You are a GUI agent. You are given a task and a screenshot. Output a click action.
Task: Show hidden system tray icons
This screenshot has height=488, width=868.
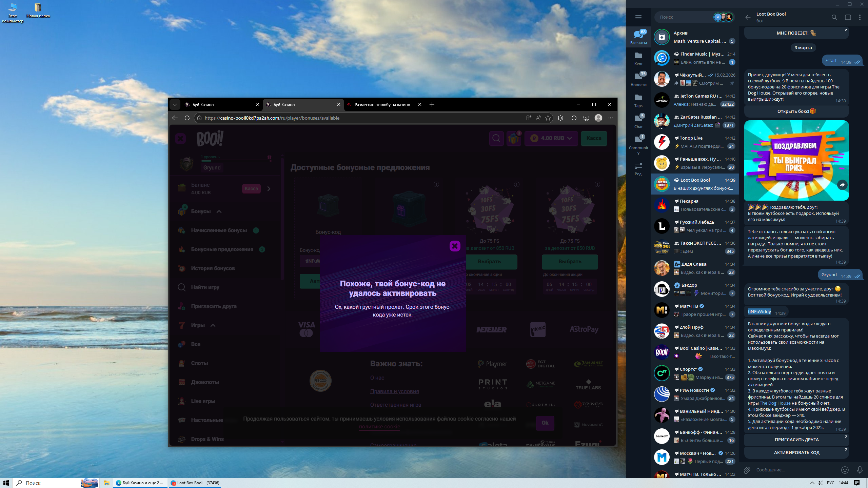pos(812,483)
